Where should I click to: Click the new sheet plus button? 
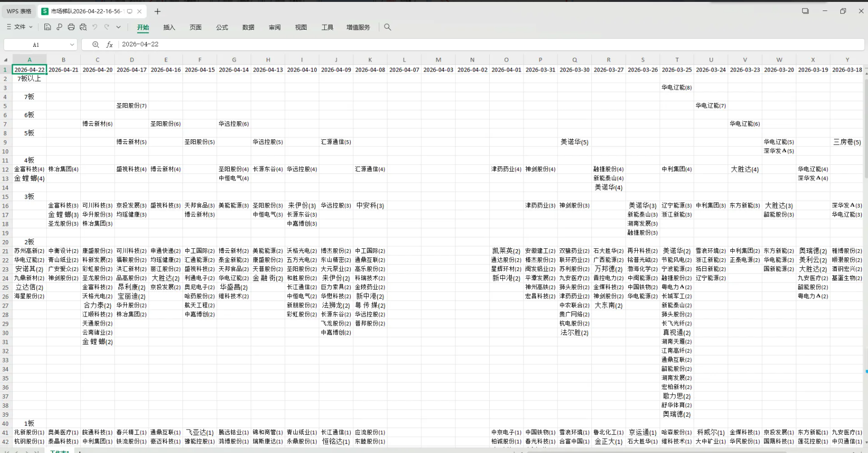(80, 451)
